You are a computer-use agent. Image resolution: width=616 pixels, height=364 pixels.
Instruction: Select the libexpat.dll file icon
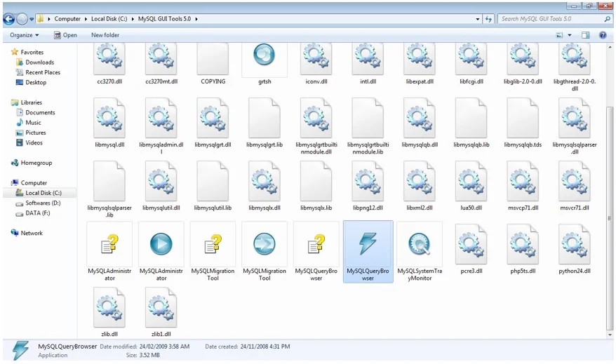tap(420, 59)
